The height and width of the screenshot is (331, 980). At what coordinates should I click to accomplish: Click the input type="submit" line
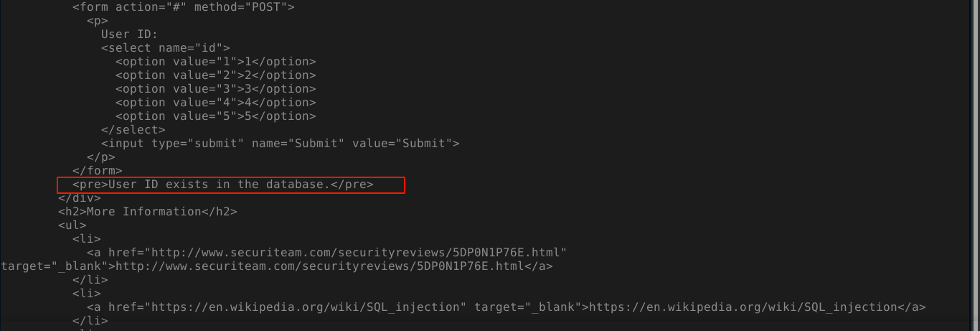click(x=281, y=144)
